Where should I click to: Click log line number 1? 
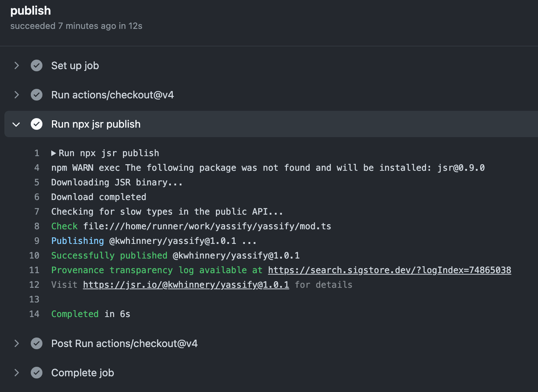[x=37, y=153]
